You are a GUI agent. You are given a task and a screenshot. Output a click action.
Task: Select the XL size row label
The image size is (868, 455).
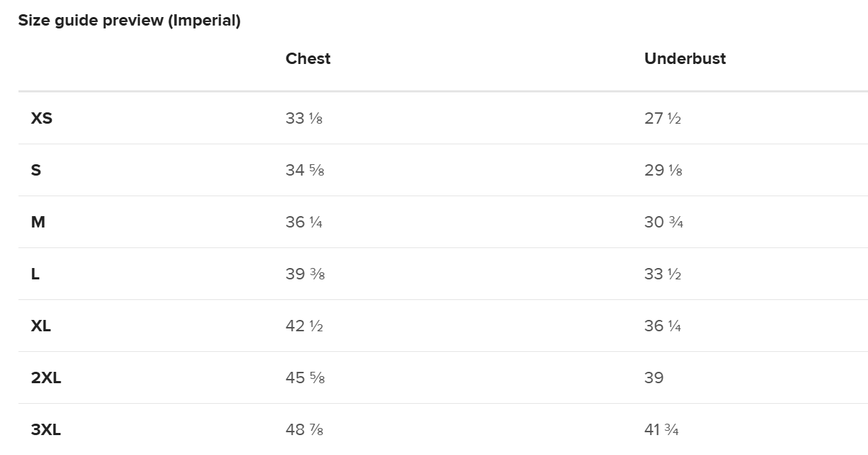click(x=41, y=326)
